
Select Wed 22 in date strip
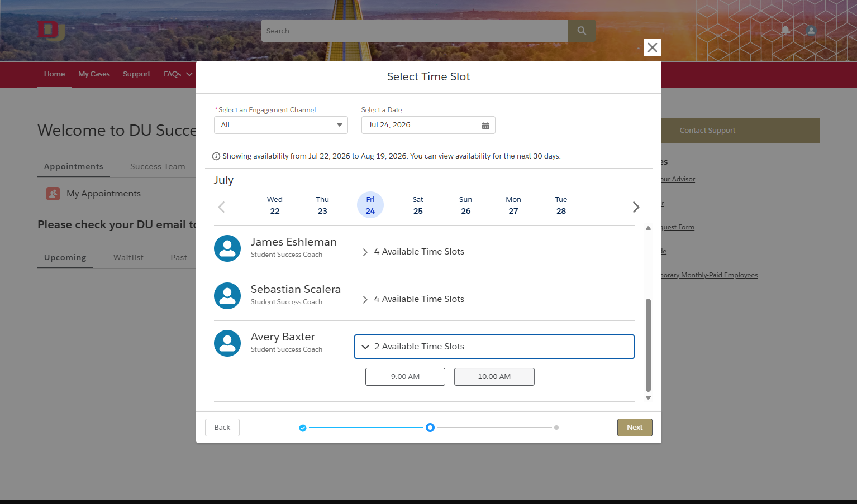(x=275, y=205)
